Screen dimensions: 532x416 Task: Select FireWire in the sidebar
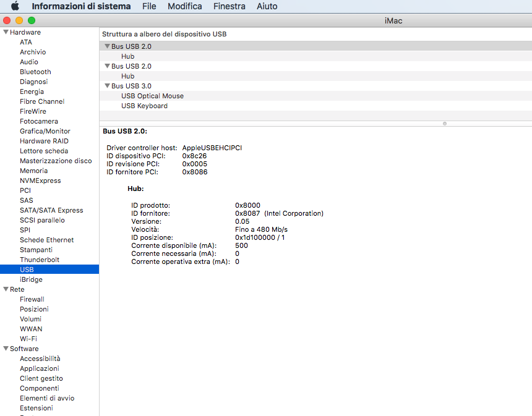[x=33, y=111]
